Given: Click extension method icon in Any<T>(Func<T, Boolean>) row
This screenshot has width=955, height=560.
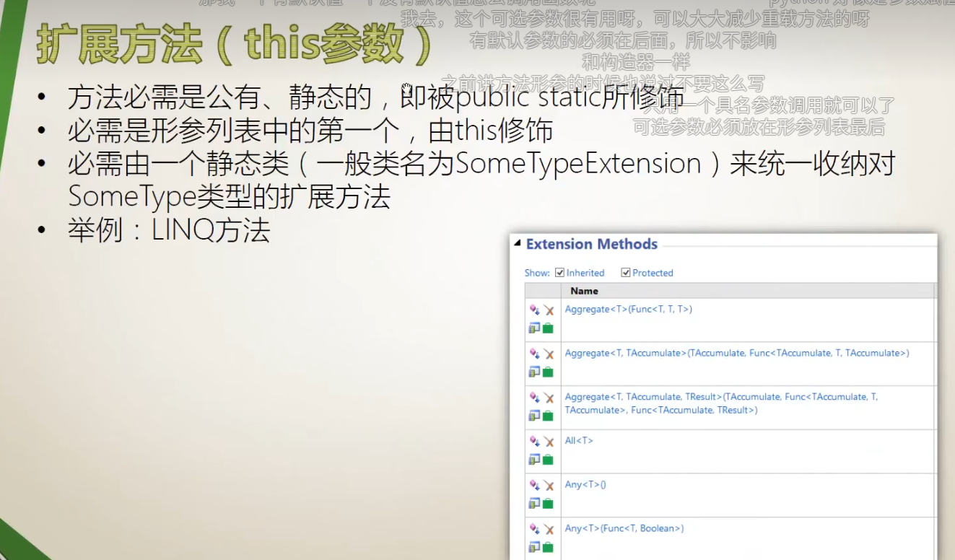Looking at the screenshot, I should 534,529.
